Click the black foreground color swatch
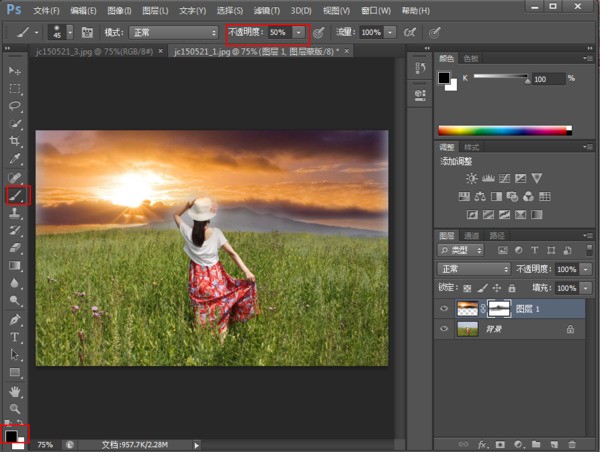 point(11,435)
